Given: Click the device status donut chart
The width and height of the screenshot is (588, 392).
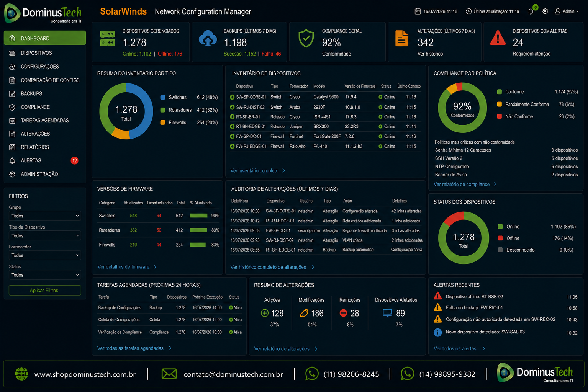Looking at the screenshot, I should (464, 238).
